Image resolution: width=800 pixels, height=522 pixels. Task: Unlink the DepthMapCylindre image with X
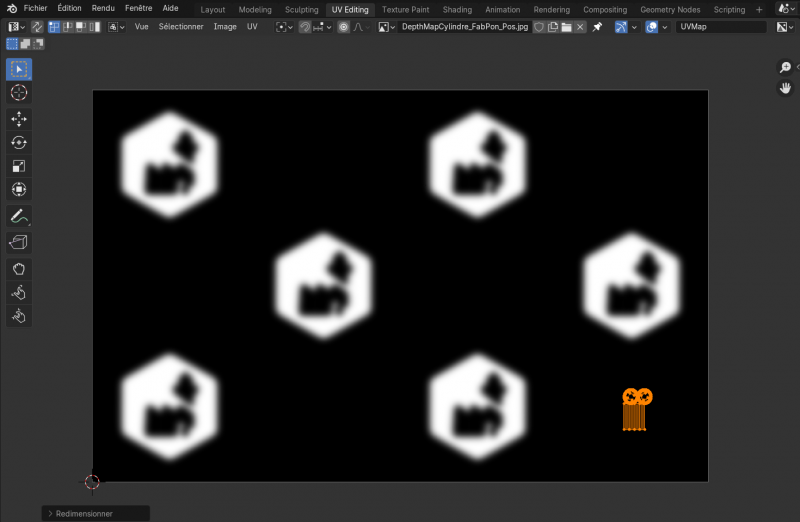pos(580,27)
